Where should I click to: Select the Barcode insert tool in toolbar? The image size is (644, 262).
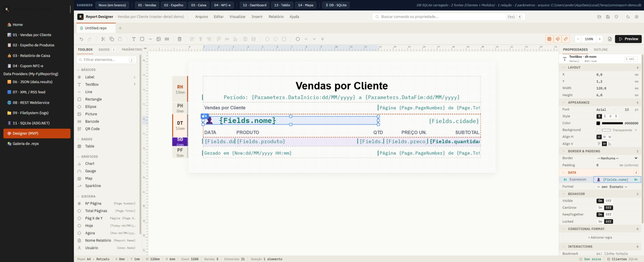click(167, 39)
